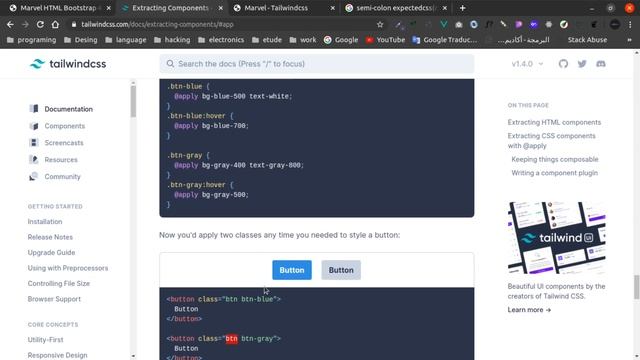Image resolution: width=640 pixels, height=360 pixels.
Task: Click the gray demo Button
Action: coord(341,270)
